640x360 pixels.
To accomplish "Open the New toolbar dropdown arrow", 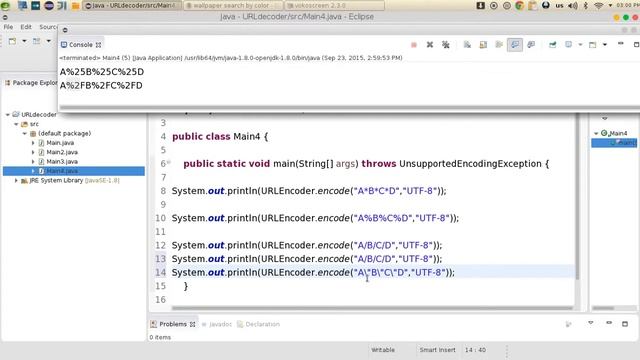I will tap(24, 41).
